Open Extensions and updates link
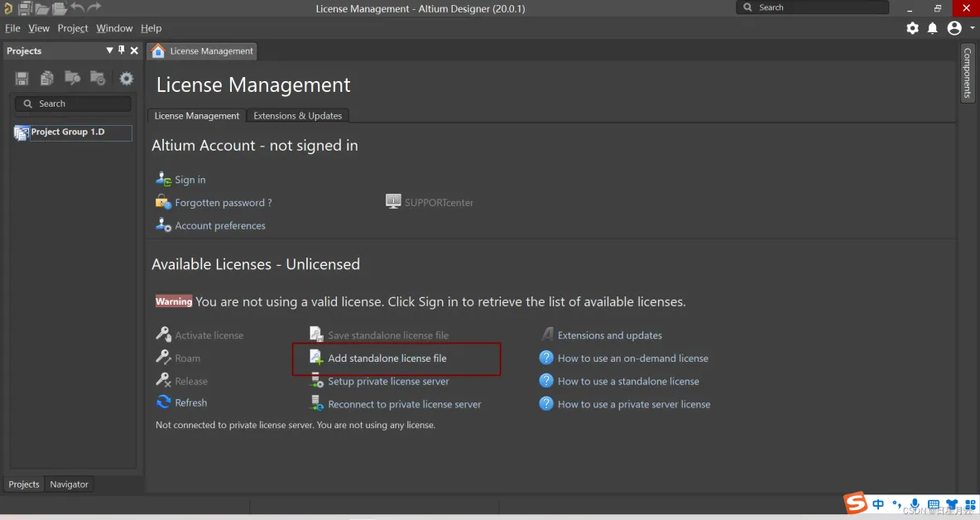Screen dimensions: 980x520 tap(609, 335)
